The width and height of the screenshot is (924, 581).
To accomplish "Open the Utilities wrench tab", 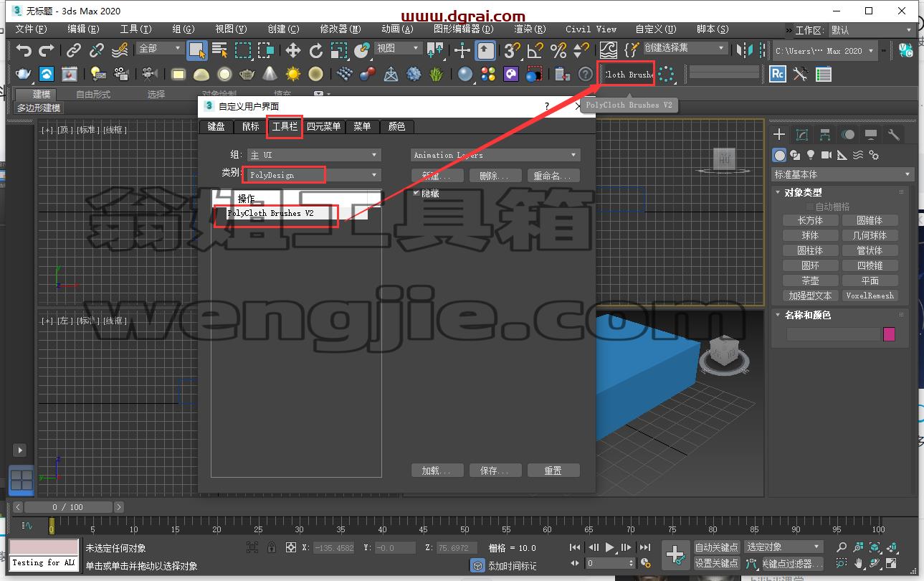I will pos(893,135).
